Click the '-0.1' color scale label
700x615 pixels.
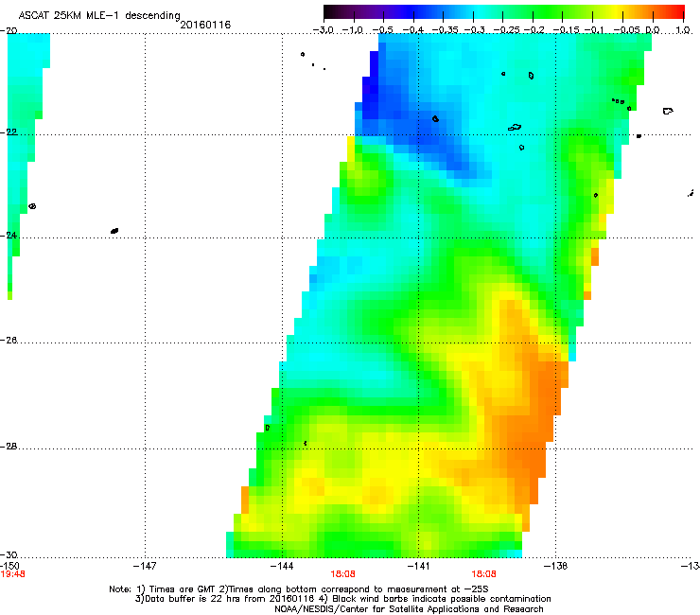click(x=592, y=30)
